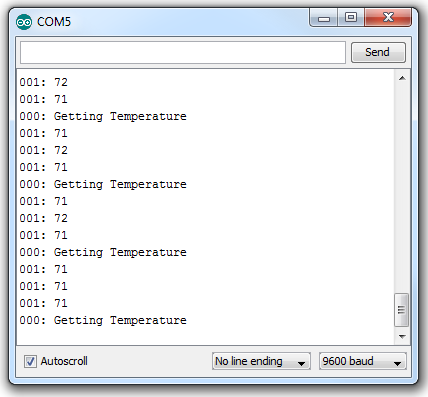Click the scrollbar up arrow
428x397 pixels.
pyautogui.click(x=402, y=78)
